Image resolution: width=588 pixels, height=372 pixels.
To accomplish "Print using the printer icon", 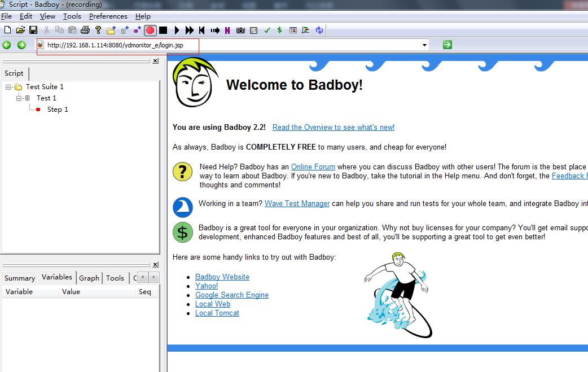I will pyautogui.click(x=85, y=30).
